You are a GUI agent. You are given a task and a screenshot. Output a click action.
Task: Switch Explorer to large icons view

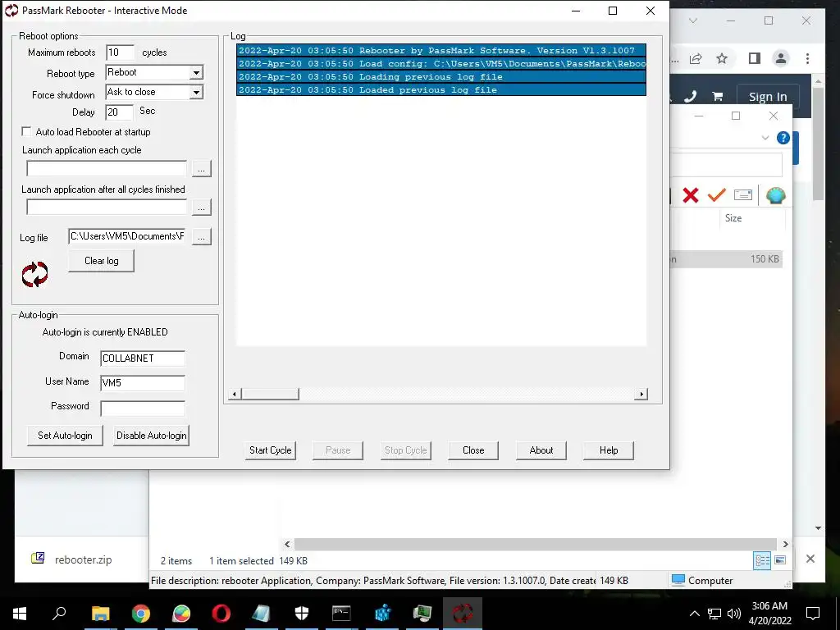point(781,560)
